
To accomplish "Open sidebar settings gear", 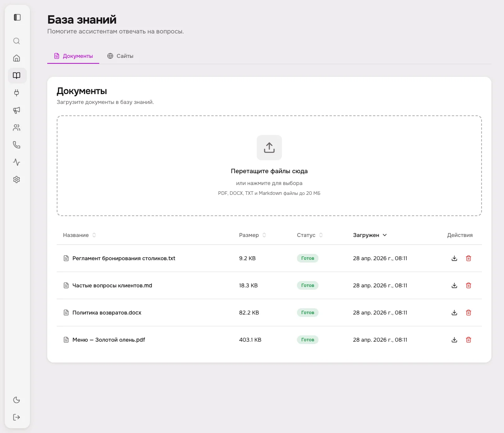I will pyautogui.click(x=17, y=179).
